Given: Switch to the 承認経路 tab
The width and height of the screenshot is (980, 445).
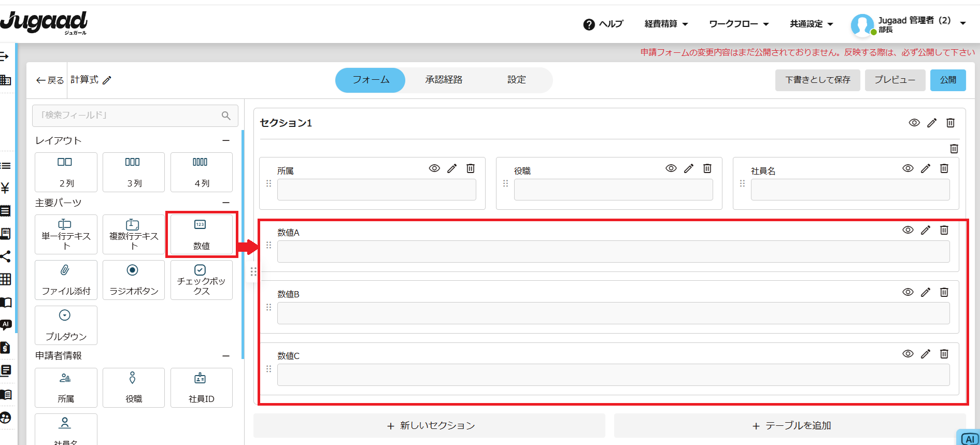Looking at the screenshot, I should [444, 80].
